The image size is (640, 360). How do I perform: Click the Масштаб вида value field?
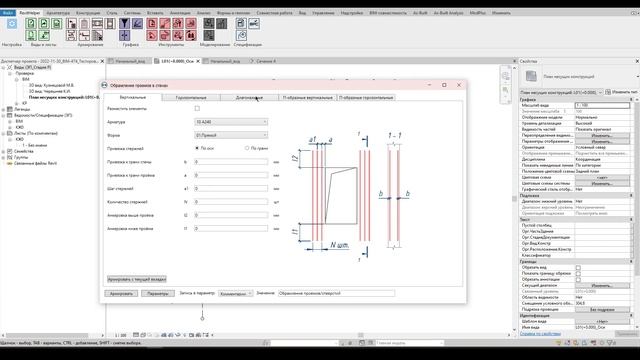(x=602, y=105)
